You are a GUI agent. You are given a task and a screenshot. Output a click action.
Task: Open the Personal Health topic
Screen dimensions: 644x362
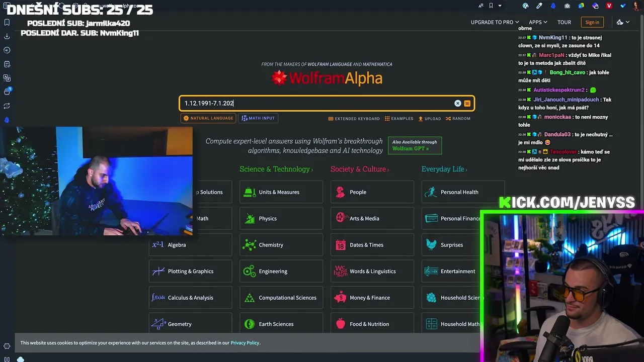(463, 192)
